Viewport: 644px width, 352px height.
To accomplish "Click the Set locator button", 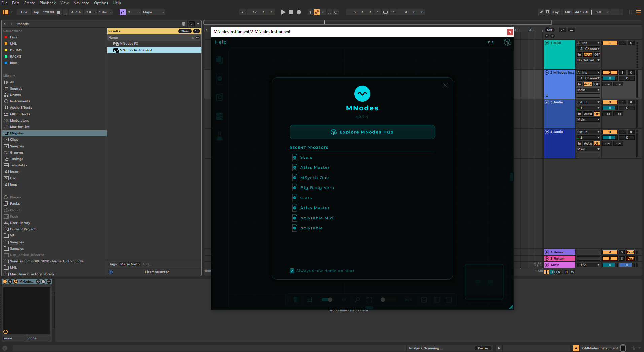I will click(550, 30).
